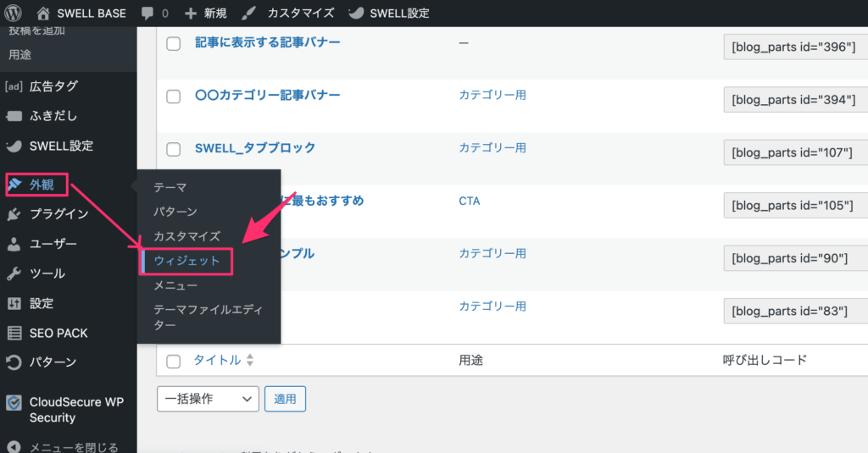Select ウィジェット from the 外観 submenu

[186, 262]
